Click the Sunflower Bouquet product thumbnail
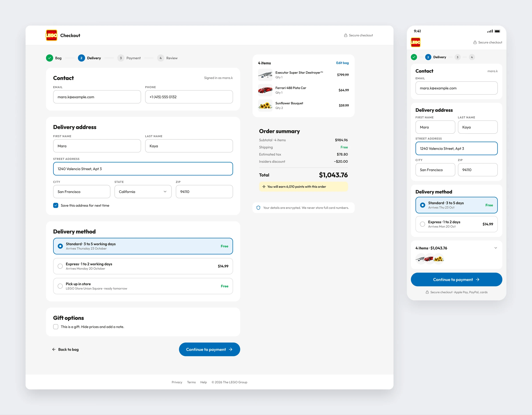Image resolution: width=532 pixels, height=415 pixels. click(265, 105)
